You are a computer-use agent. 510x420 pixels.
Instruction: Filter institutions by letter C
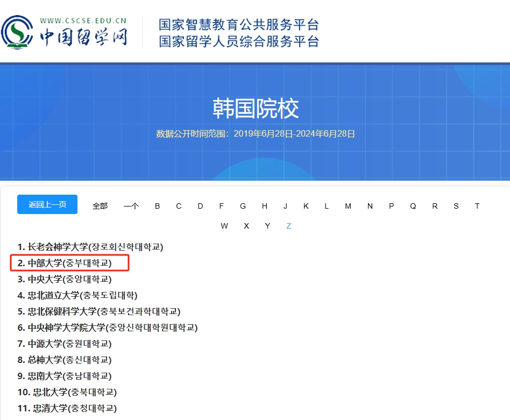[x=179, y=206]
